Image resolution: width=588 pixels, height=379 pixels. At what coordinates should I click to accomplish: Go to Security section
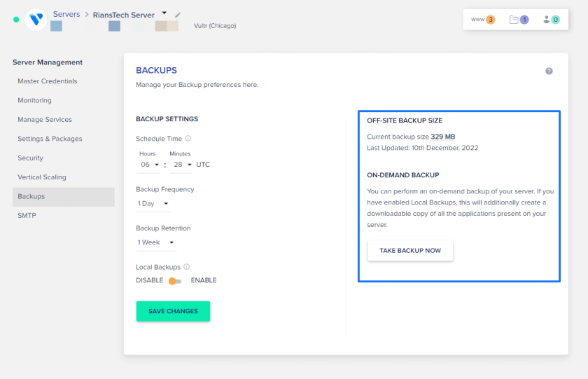(30, 158)
